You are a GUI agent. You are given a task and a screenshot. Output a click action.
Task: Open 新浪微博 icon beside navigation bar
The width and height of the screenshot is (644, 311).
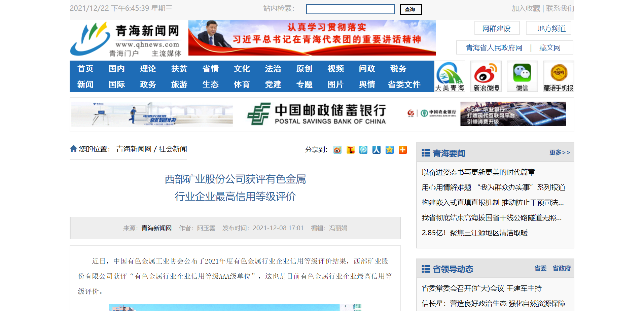486,76
